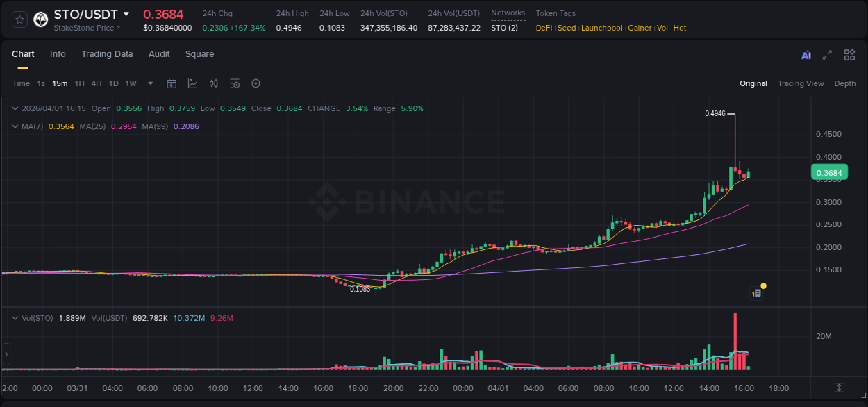Open the Square tab
This screenshot has width=868, height=407.
click(x=199, y=54)
